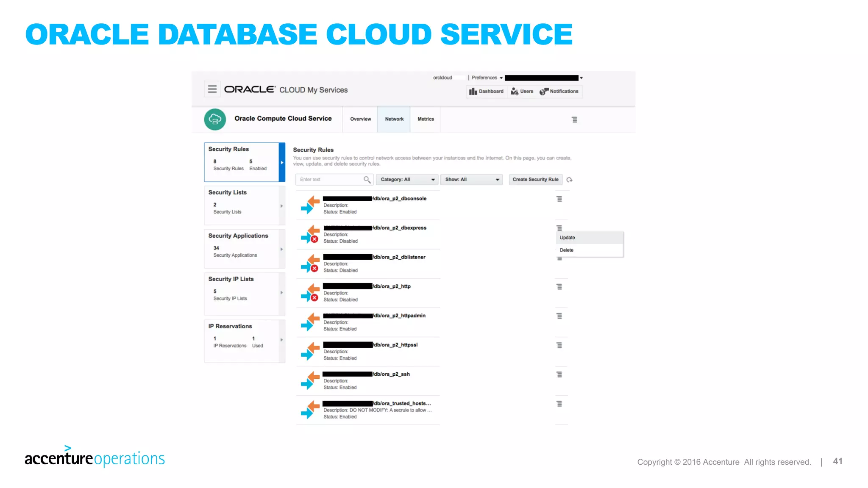Click the disabled ora_p2_dblistener rule icon

tap(310, 263)
